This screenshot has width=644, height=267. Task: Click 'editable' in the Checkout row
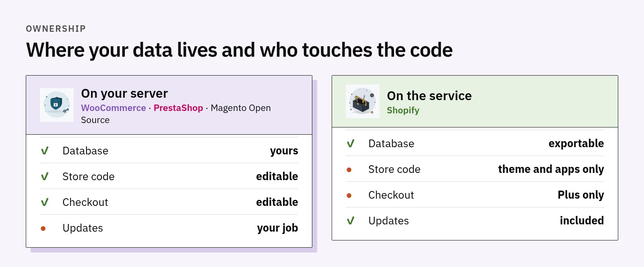(x=277, y=202)
